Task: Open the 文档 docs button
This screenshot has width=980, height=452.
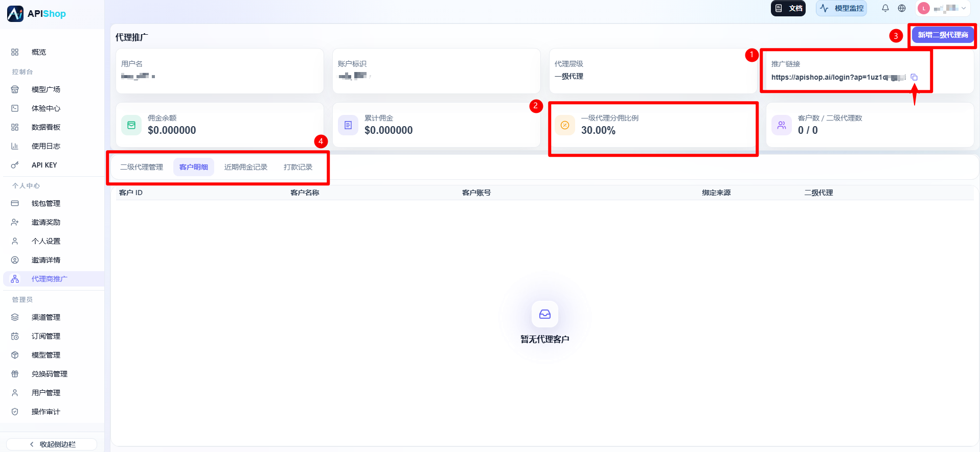Action: coord(788,8)
